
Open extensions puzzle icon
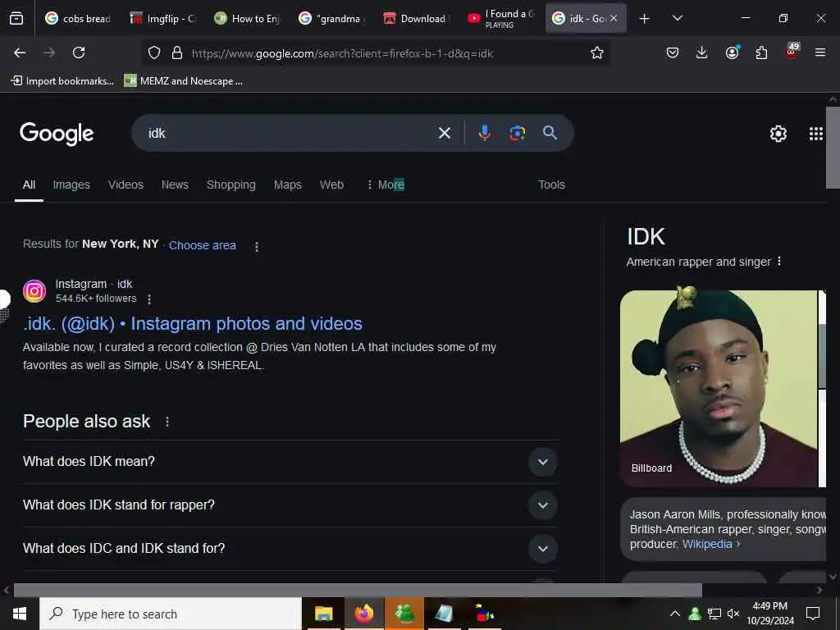(761, 52)
